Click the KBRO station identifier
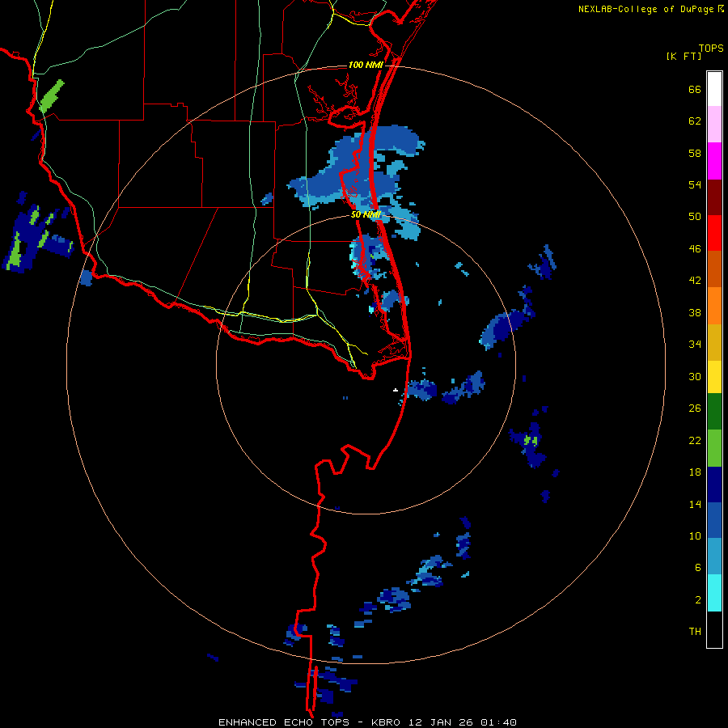The image size is (728, 728). (387, 722)
